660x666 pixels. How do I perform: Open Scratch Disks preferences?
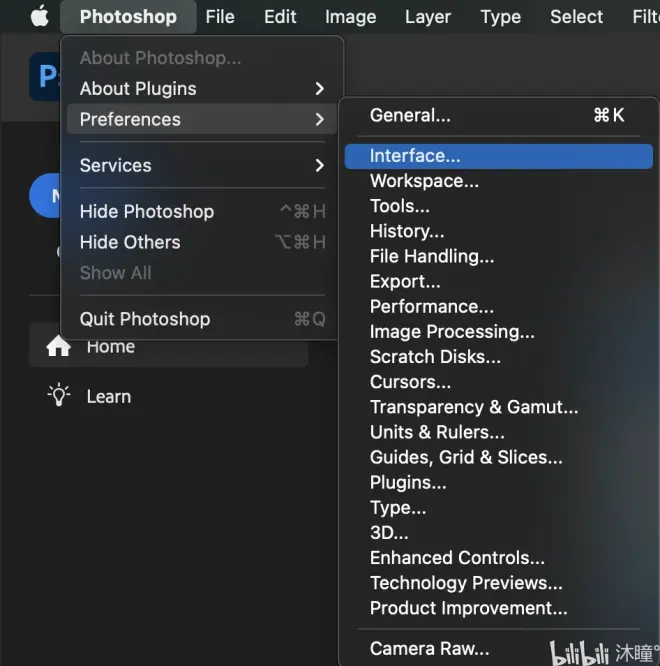[x=499, y=356]
